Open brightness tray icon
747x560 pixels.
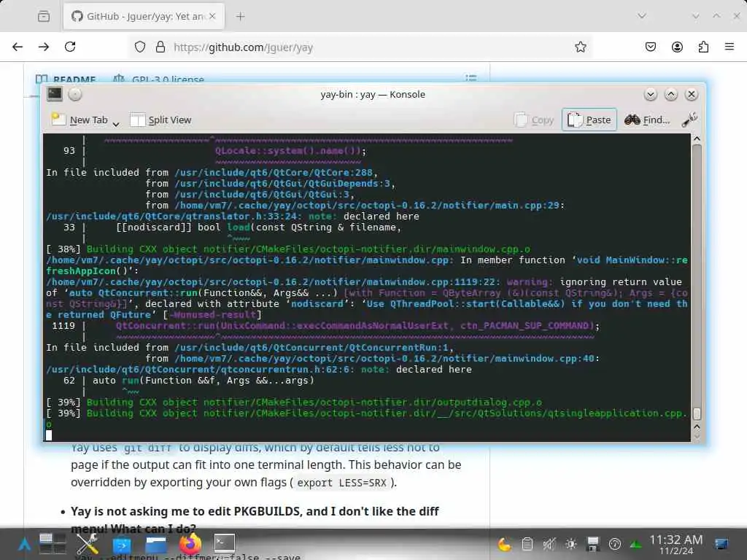point(570,544)
